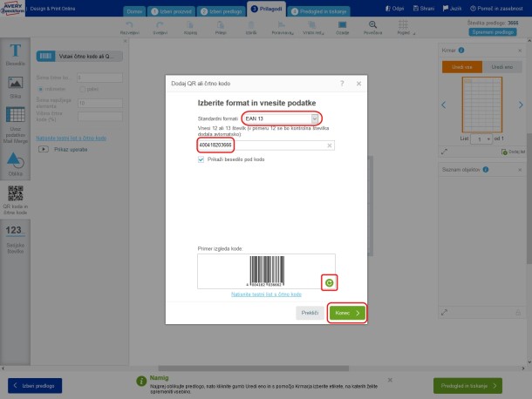
Task: Select the palec radio button
Action: [84, 88]
